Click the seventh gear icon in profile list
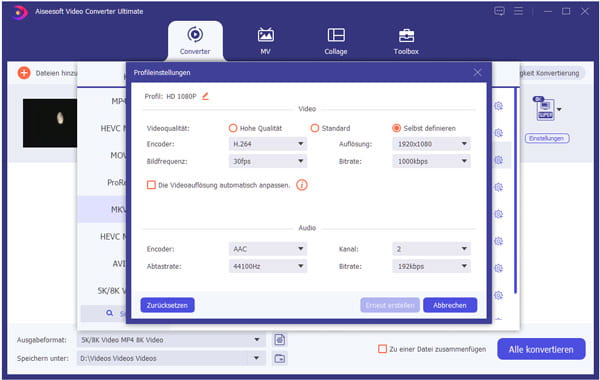The height and width of the screenshot is (380, 600). [x=498, y=268]
